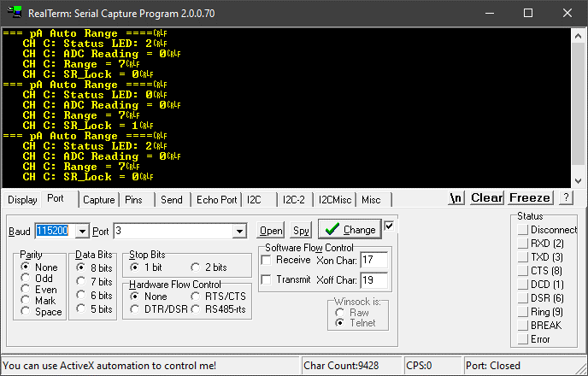Click the Port field showing 3

click(173, 231)
